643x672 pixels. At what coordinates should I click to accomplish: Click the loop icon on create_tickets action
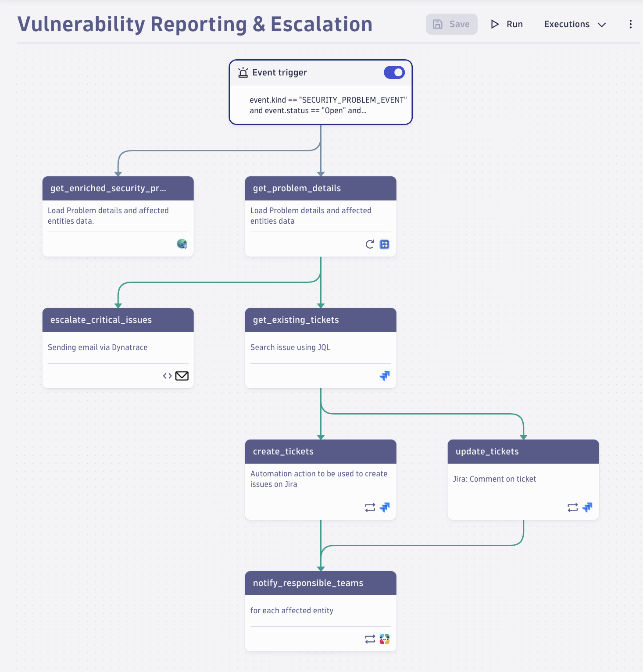370,508
